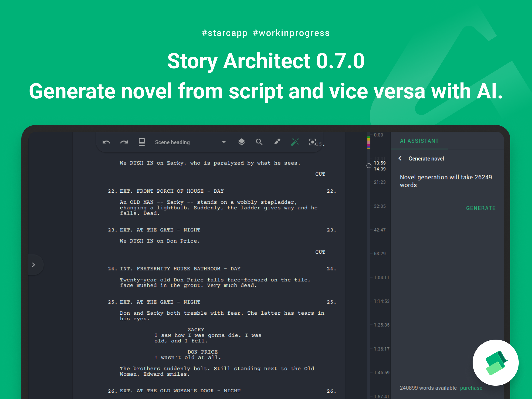Image resolution: width=532 pixels, height=399 pixels.
Task: Click the timeline position handle circle
Action: (x=369, y=166)
